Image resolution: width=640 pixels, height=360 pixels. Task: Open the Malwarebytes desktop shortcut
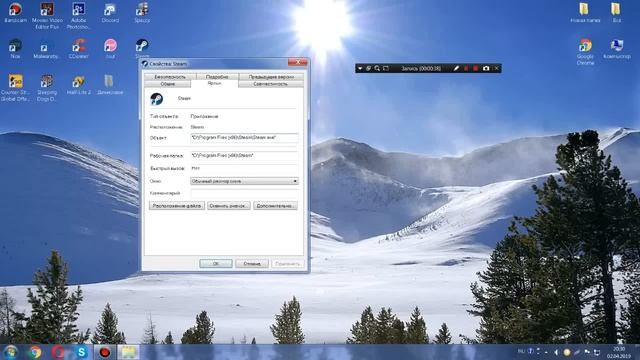(46, 49)
